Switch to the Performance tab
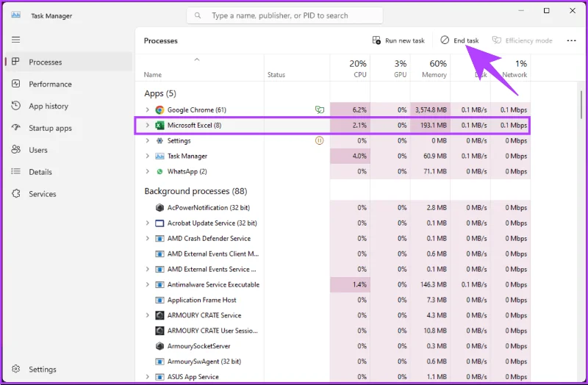Image resolution: width=588 pixels, height=385 pixels. pos(67,84)
